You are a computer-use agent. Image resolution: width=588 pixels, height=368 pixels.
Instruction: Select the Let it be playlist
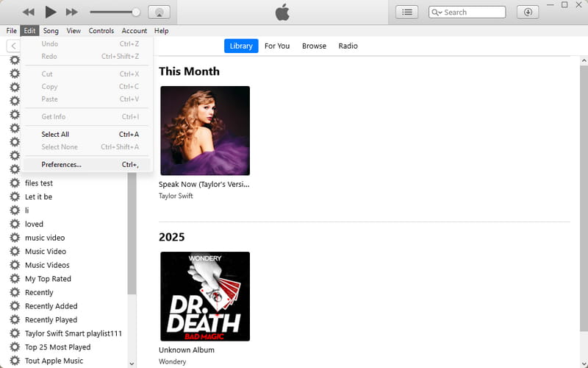click(39, 197)
